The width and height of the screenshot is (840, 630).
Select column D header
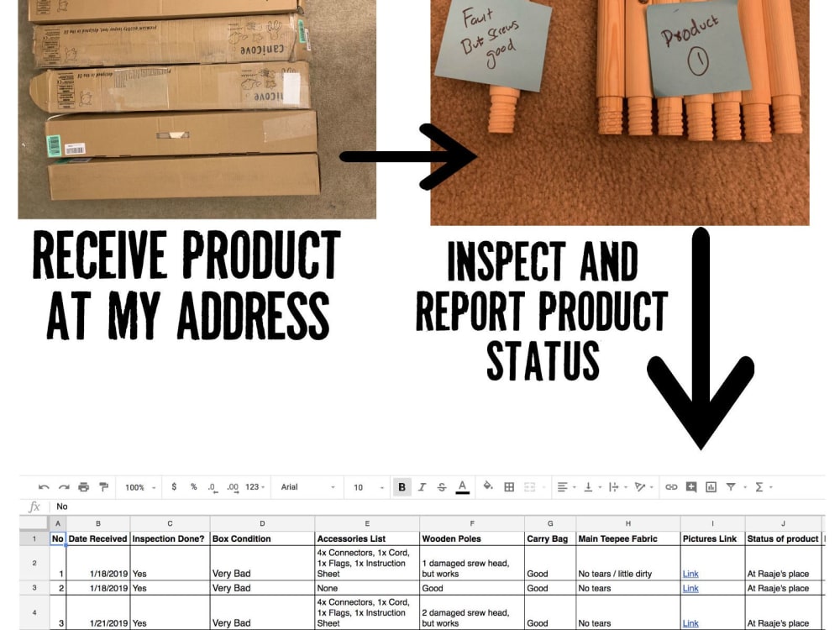point(262,523)
